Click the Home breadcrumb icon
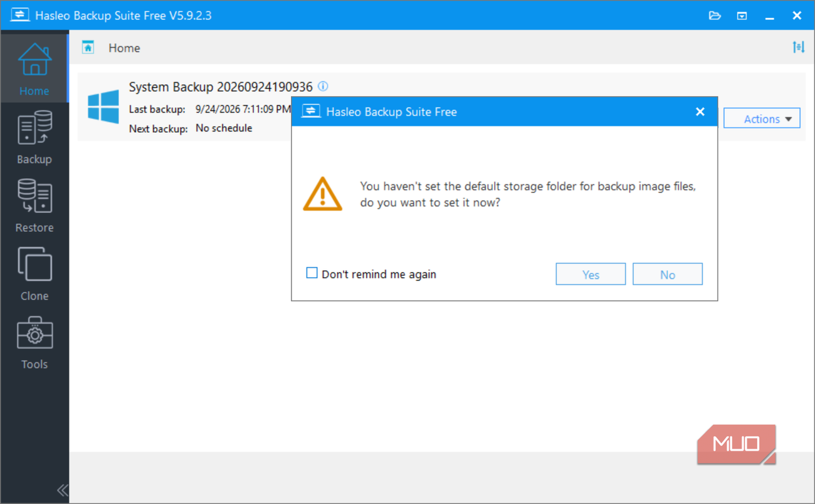The image size is (815, 504). [88, 48]
